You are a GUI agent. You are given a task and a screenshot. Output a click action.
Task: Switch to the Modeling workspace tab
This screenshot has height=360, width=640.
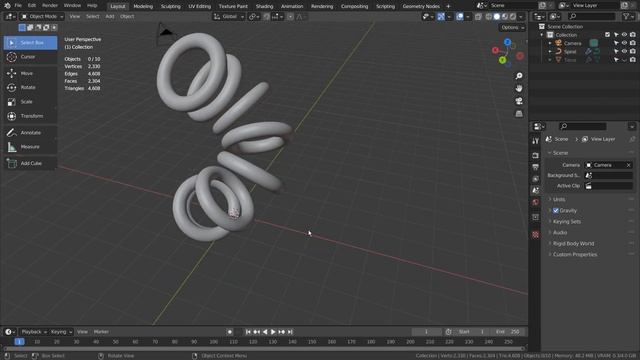(x=143, y=6)
